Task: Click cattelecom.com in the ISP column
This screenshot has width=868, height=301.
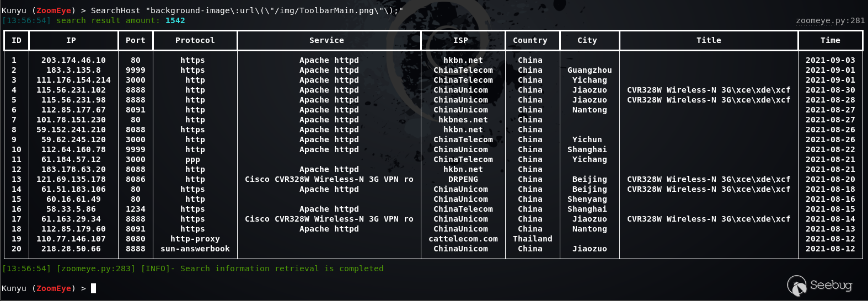Action: tap(463, 239)
